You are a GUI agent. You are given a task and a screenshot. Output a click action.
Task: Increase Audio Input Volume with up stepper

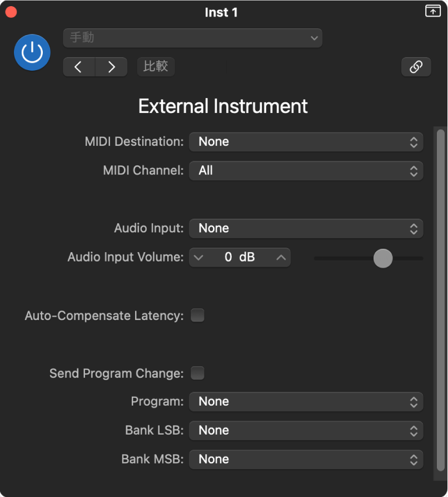[x=281, y=257]
